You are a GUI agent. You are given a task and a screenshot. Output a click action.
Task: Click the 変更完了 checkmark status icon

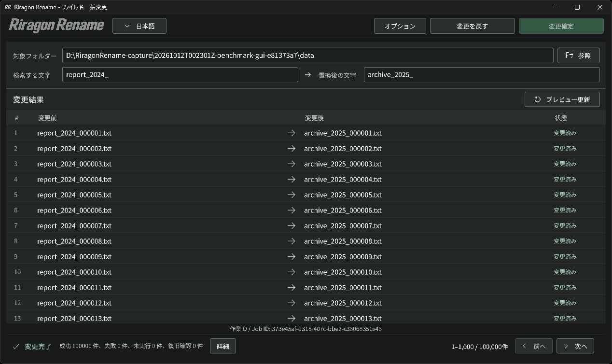point(16,347)
